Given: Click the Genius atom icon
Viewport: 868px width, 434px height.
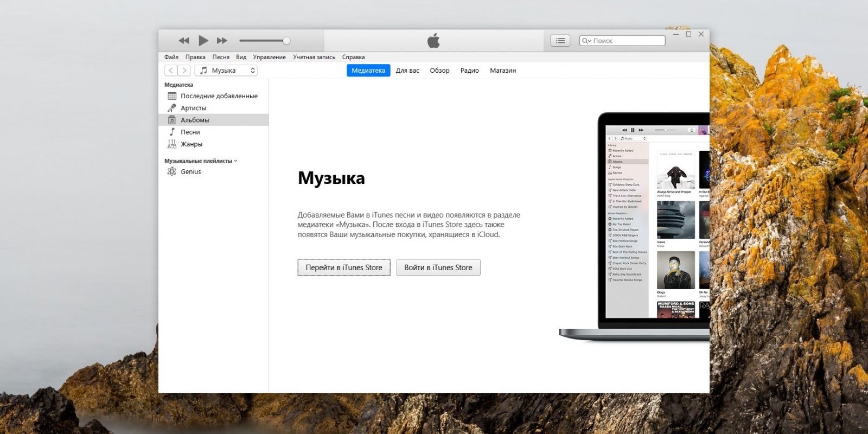Looking at the screenshot, I should coord(172,171).
